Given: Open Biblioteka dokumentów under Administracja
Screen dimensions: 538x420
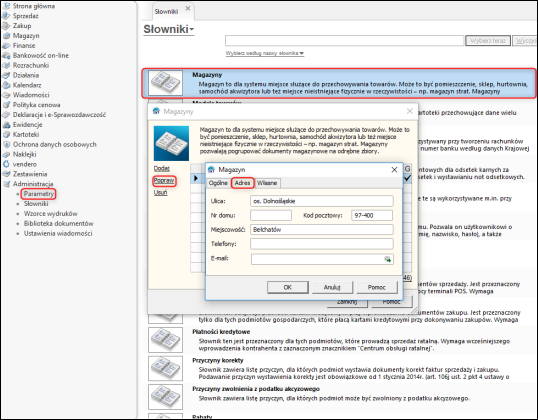Looking at the screenshot, I should pos(59,223).
